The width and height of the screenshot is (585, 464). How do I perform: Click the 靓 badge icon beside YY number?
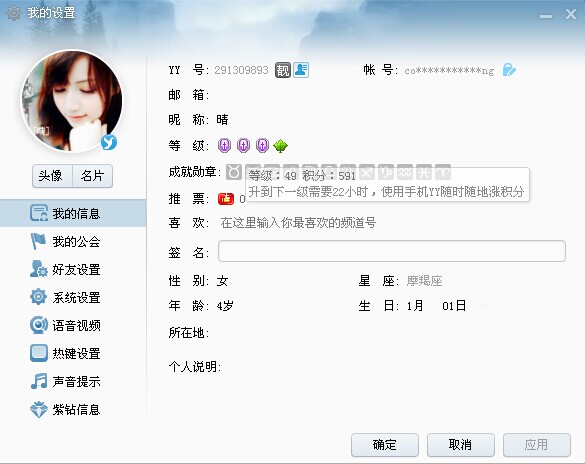(282, 70)
